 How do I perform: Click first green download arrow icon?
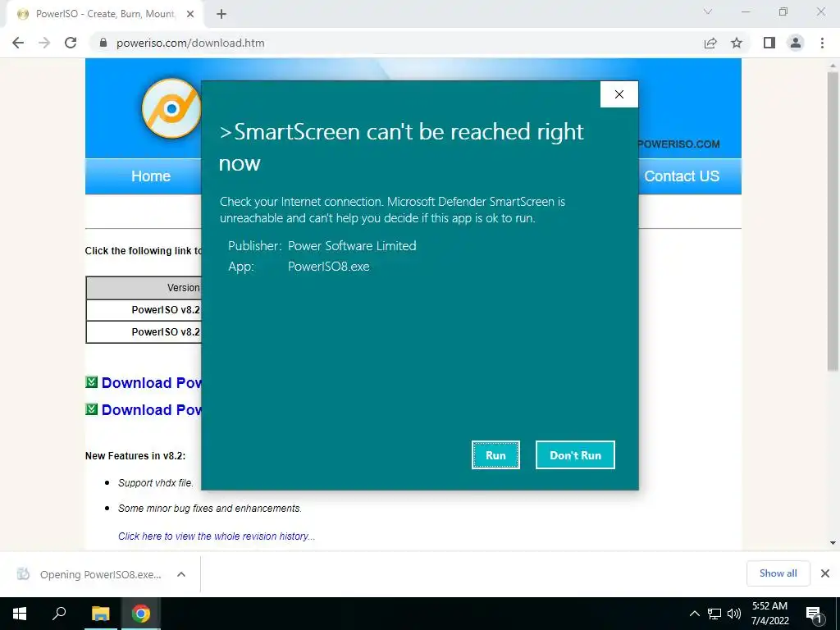pos(92,382)
